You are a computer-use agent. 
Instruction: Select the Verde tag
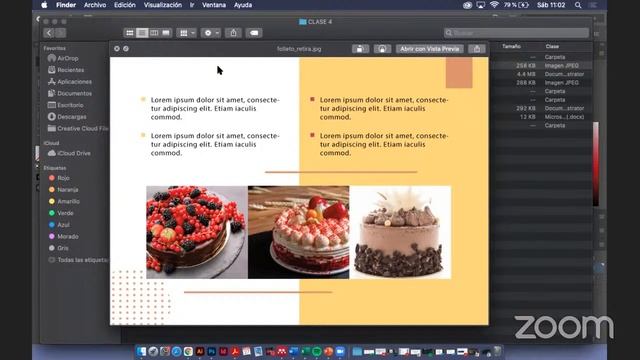point(61,213)
